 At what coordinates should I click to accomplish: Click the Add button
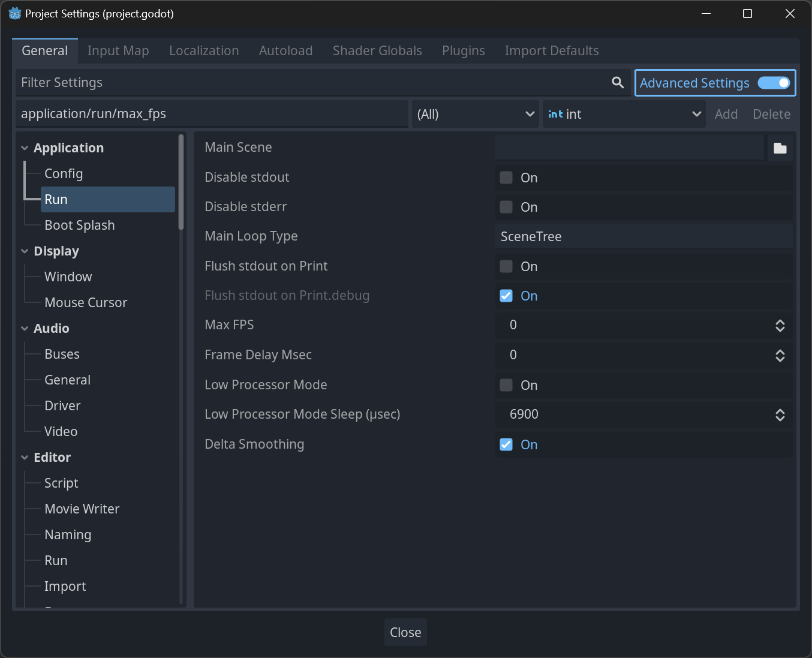point(726,114)
